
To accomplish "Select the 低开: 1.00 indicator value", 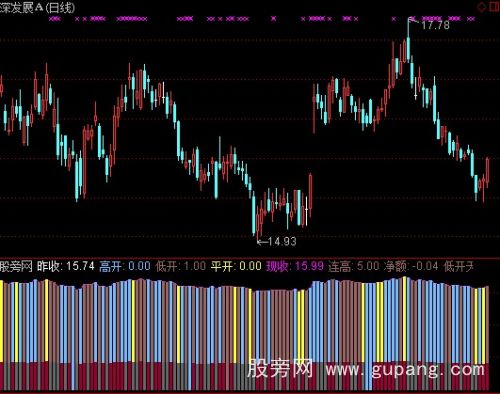I will point(181,266).
